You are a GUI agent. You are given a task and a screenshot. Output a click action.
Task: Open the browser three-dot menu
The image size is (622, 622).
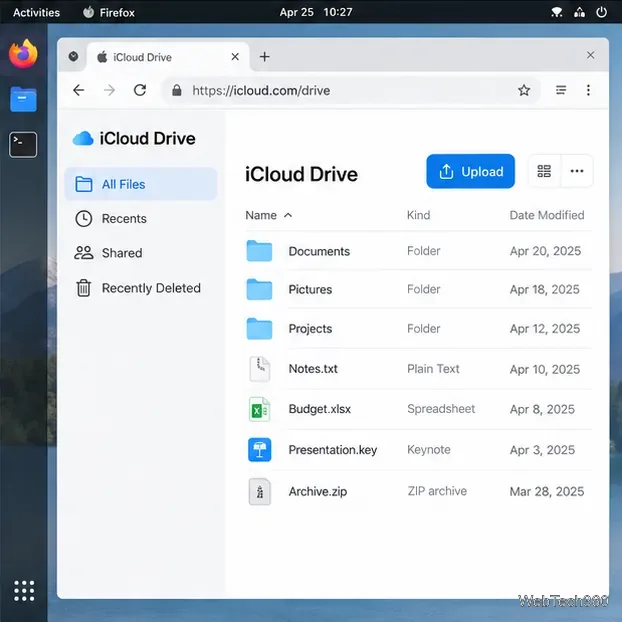[x=588, y=90]
